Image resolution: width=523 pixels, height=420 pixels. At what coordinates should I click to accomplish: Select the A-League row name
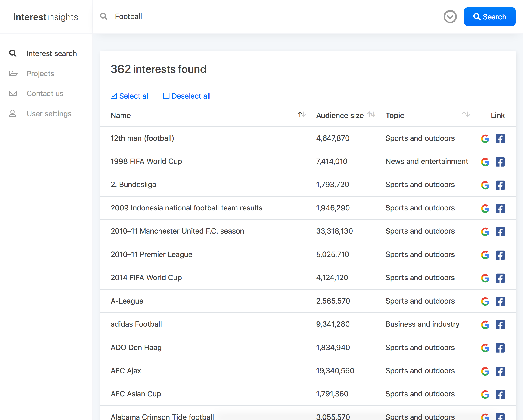pos(127,301)
